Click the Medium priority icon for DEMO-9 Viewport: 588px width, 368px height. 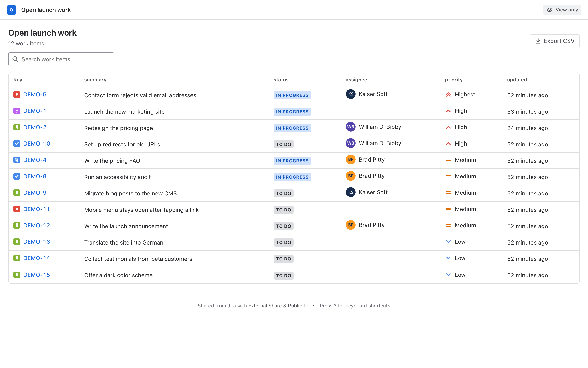pos(448,193)
